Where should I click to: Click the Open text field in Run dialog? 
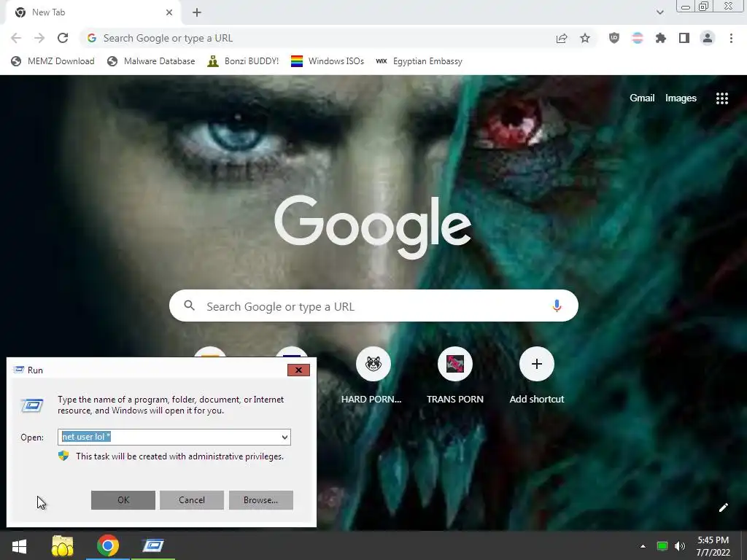174,437
